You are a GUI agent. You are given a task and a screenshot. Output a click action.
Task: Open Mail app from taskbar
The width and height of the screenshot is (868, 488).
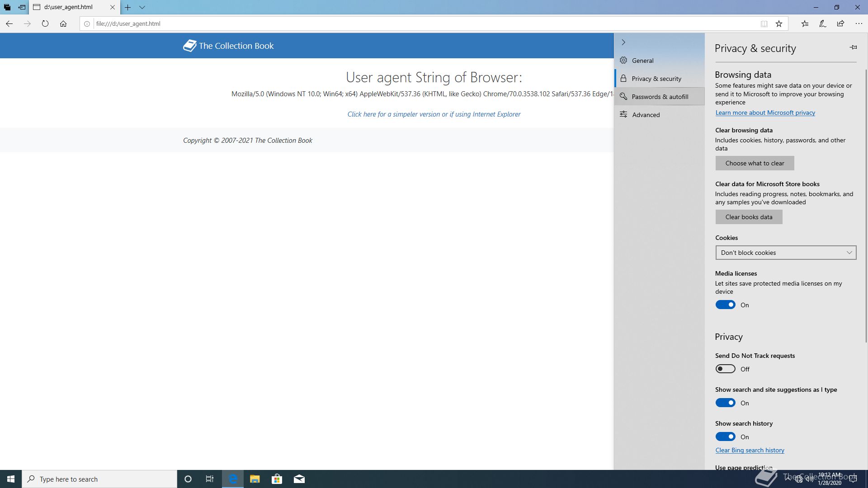point(299,479)
